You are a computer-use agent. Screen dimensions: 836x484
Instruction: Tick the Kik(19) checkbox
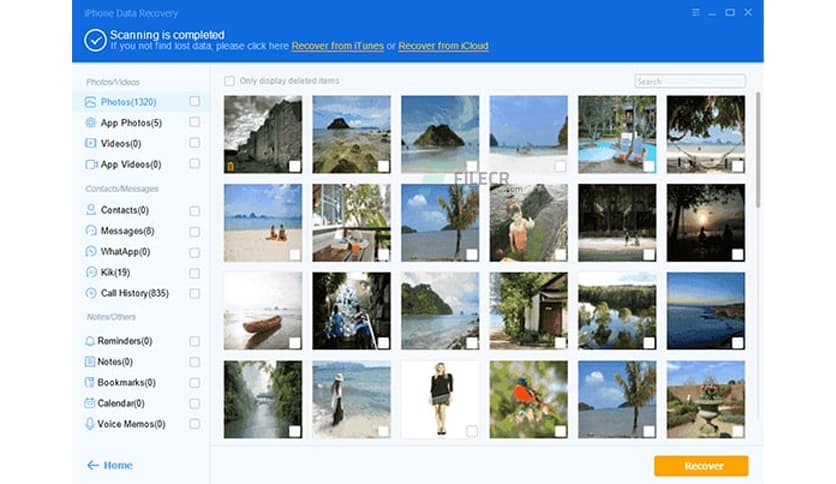click(x=195, y=273)
